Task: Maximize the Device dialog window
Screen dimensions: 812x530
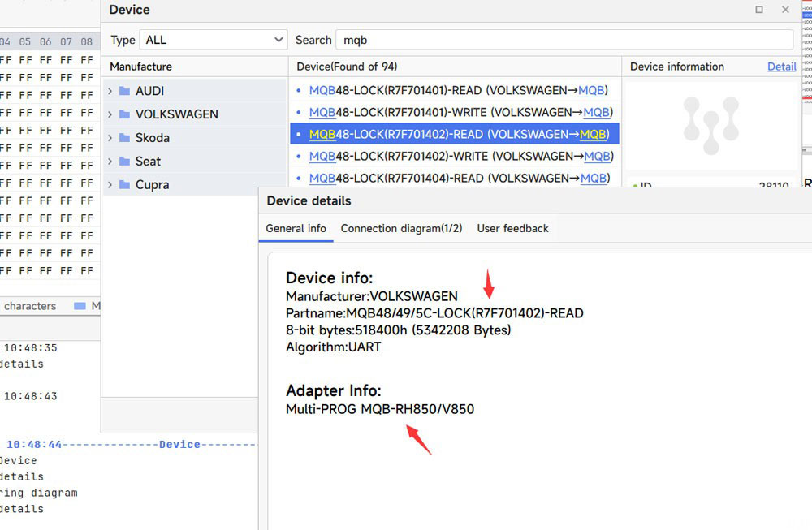Action: [759, 10]
